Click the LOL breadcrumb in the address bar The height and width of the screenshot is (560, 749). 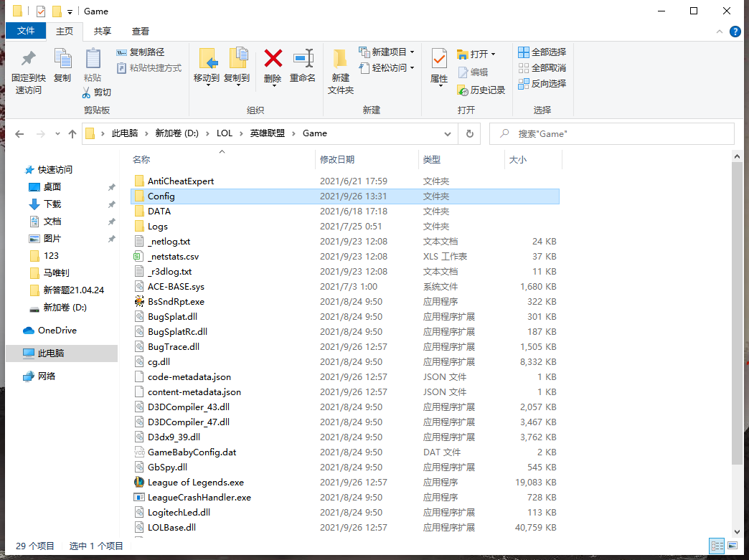tap(225, 133)
